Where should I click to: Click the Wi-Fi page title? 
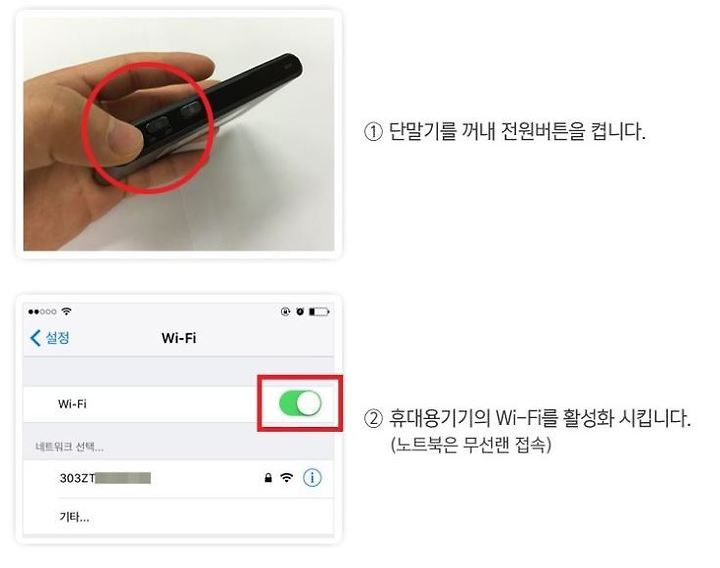point(179,338)
